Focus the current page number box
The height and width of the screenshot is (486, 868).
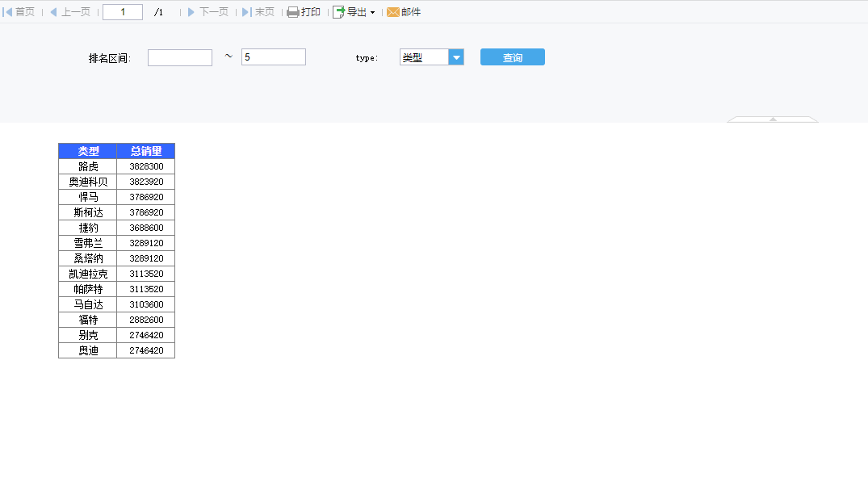click(123, 12)
